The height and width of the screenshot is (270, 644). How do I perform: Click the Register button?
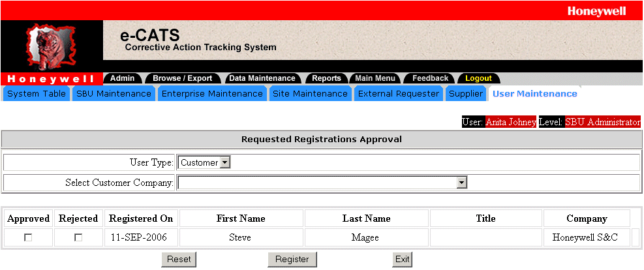[x=292, y=260]
